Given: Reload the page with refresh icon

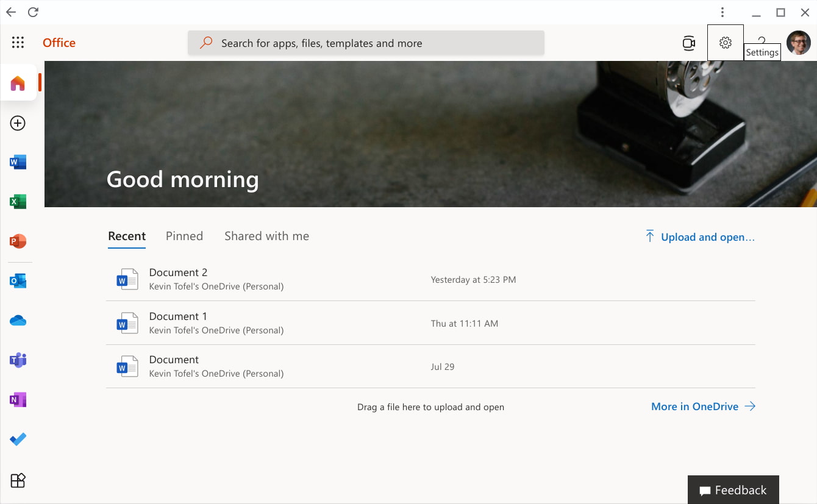Looking at the screenshot, I should pyautogui.click(x=34, y=12).
